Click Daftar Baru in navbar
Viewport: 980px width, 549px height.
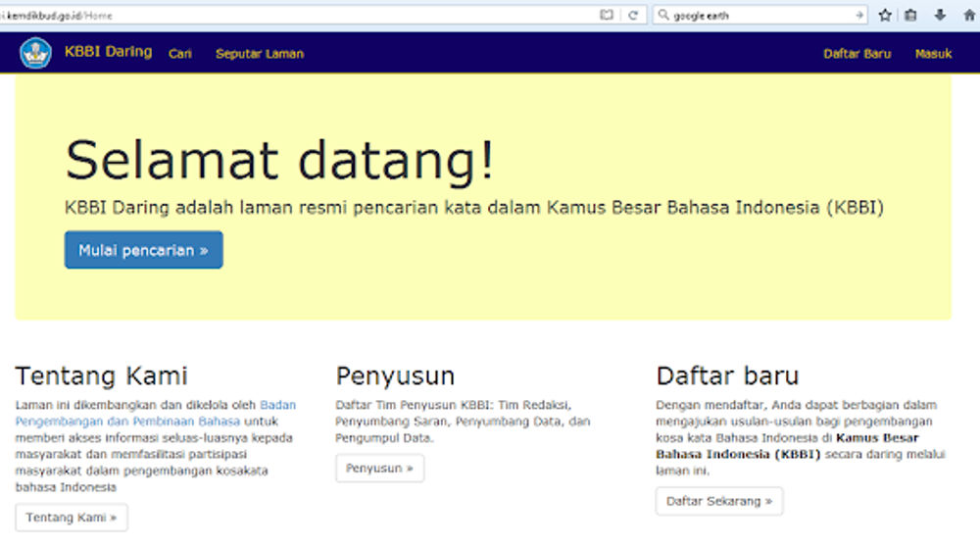857,54
